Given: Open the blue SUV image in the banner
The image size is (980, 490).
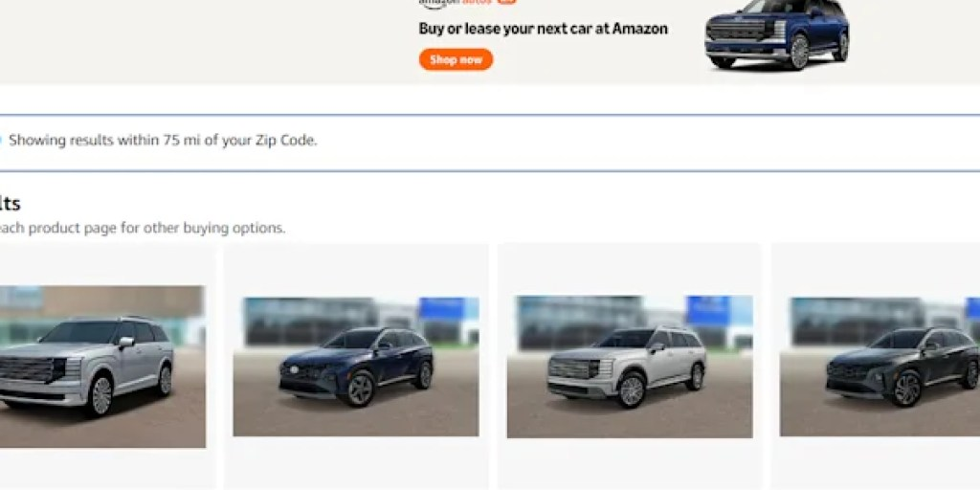Looking at the screenshot, I should (777, 34).
